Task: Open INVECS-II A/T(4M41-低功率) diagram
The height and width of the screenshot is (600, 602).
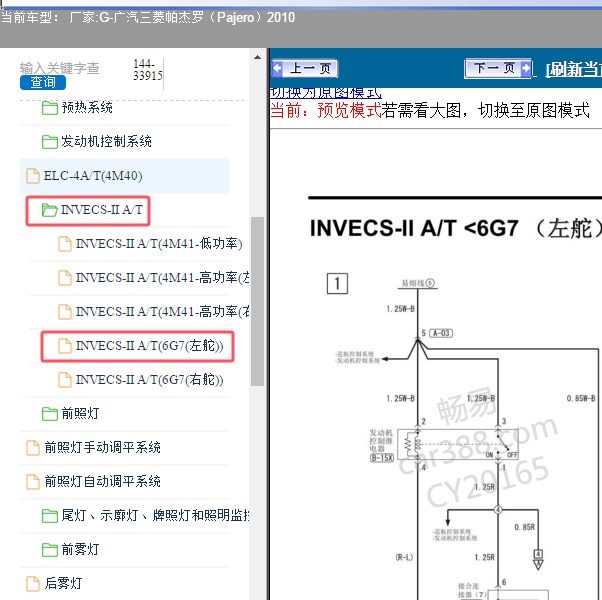Action: (159, 244)
